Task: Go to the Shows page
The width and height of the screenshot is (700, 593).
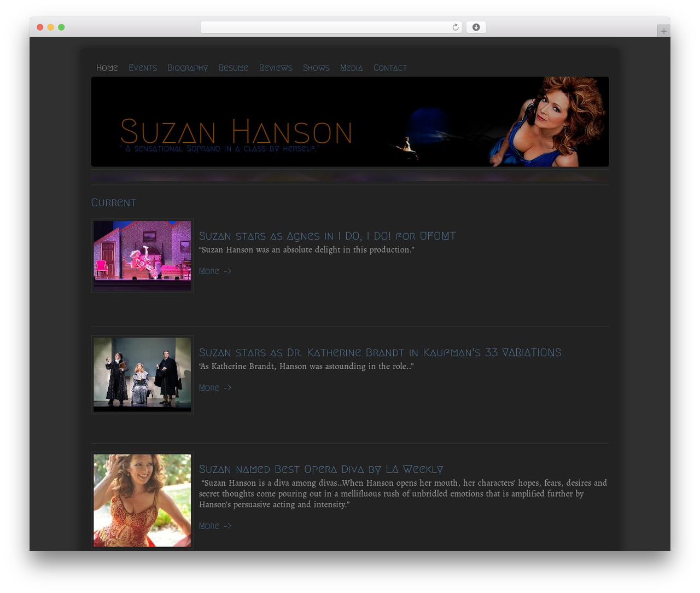Action: click(316, 68)
